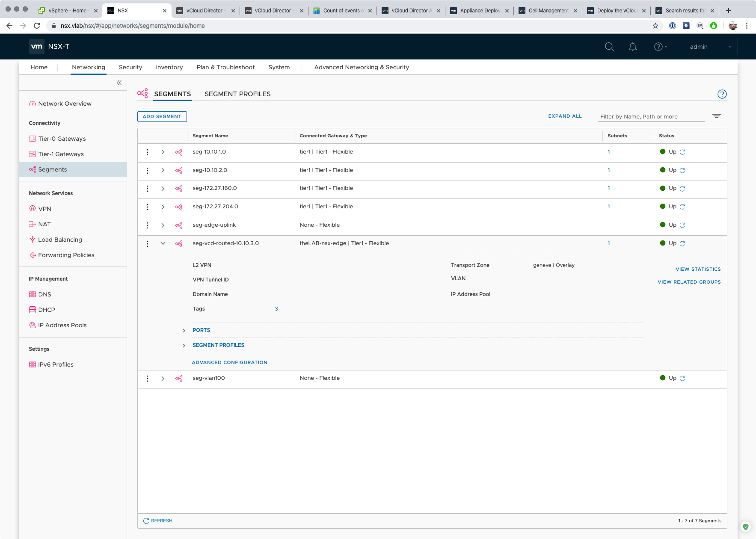Open actions menu for seg-10.10.2.0
Viewport: 756px width, 539px height.
click(148, 171)
